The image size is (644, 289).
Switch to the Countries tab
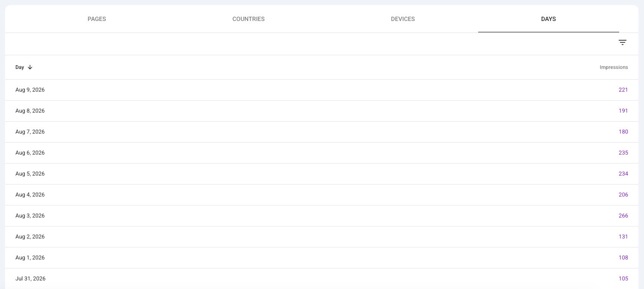249,19
